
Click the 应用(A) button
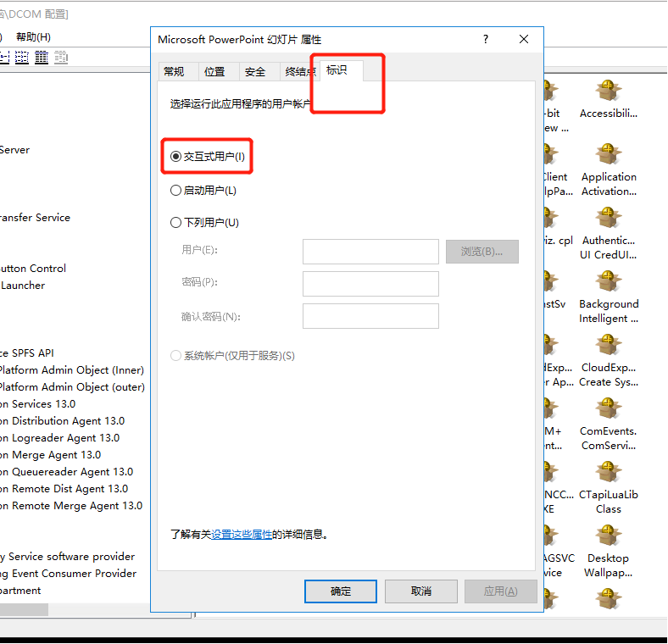pos(500,591)
